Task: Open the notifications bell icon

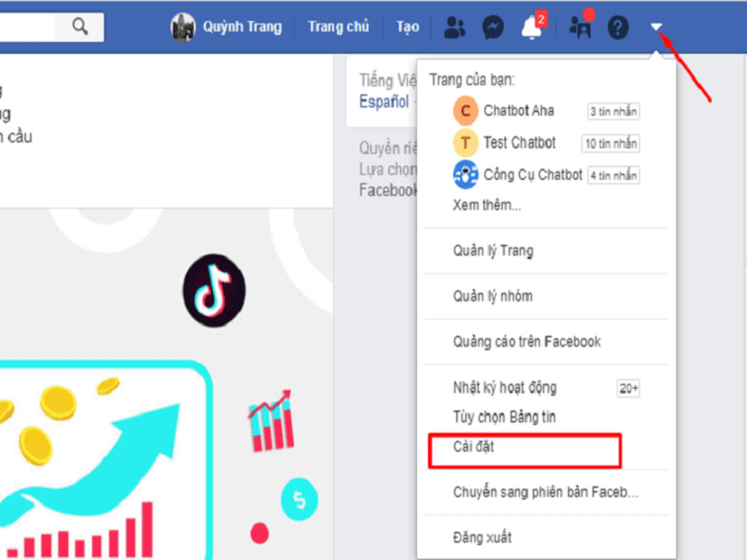Action: tap(532, 28)
